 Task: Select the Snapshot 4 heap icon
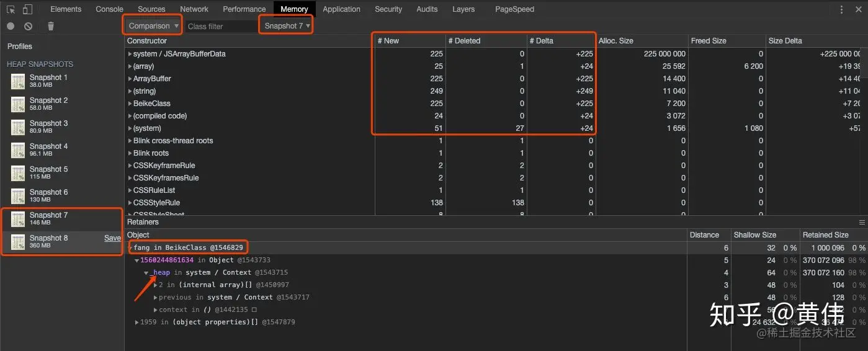[x=18, y=151]
